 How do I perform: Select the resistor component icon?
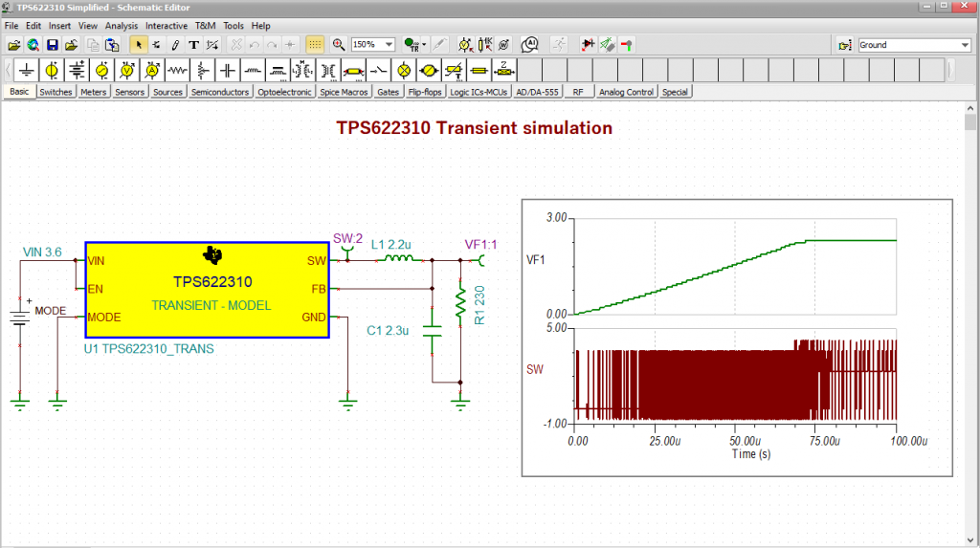pyautogui.click(x=177, y=71)
